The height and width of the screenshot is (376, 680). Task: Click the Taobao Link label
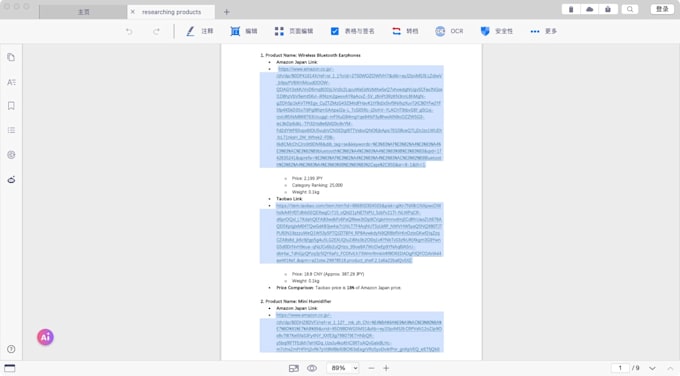click(x=289, y=199)
